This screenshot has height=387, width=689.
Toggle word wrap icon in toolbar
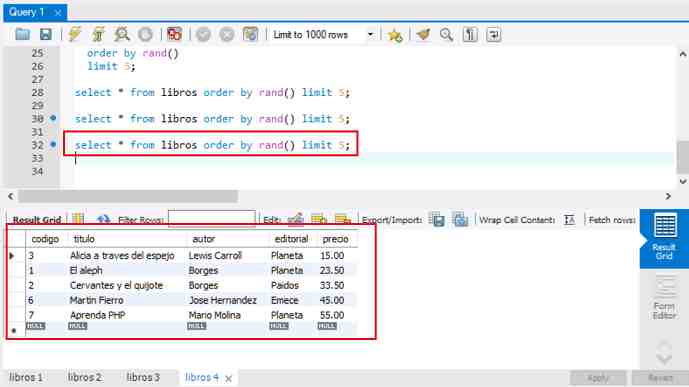[494, 34]
